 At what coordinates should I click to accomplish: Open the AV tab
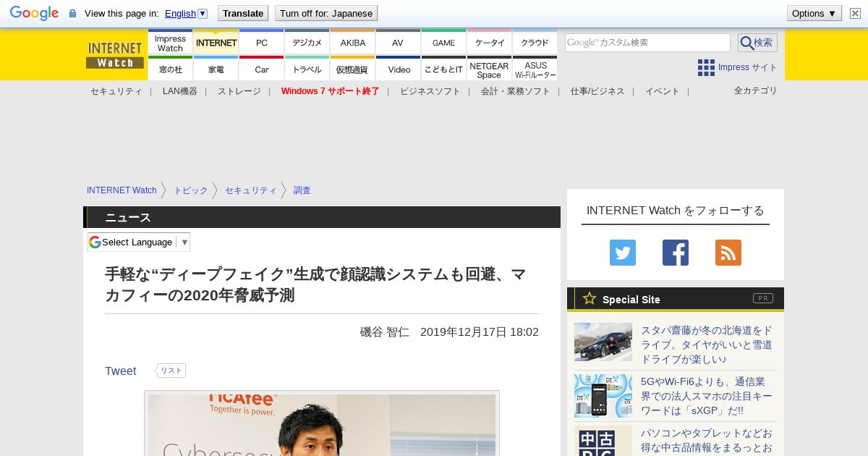coord(398,43)
